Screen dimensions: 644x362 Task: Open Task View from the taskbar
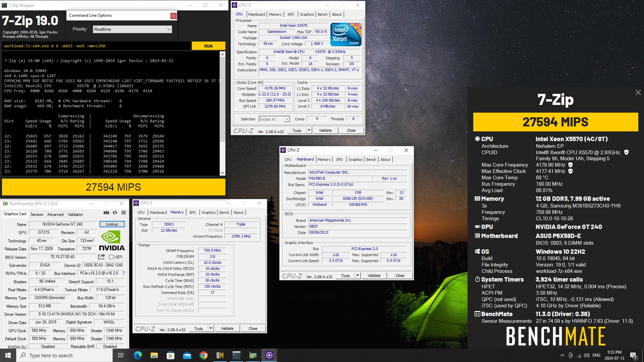[121, 355]
